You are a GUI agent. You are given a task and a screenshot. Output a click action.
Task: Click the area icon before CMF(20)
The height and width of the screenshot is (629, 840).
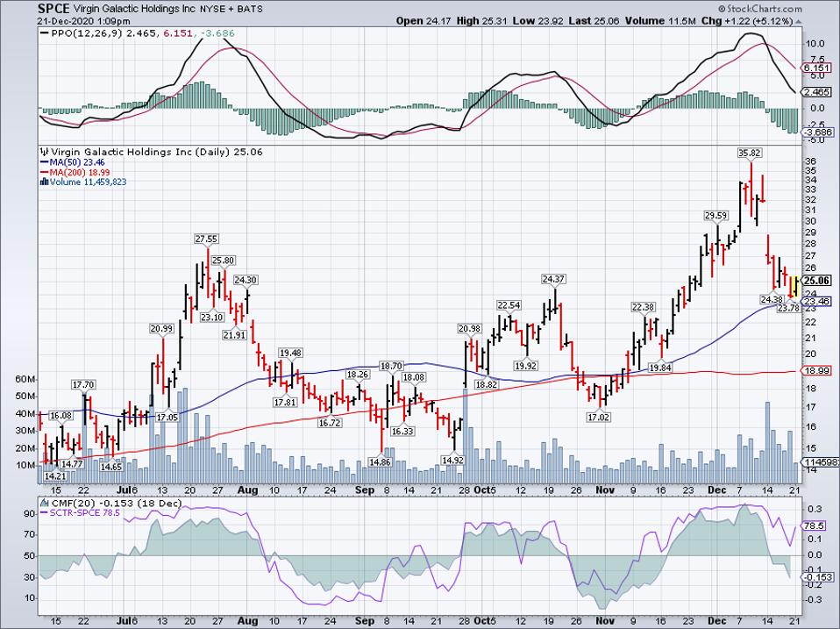[46, 503]
